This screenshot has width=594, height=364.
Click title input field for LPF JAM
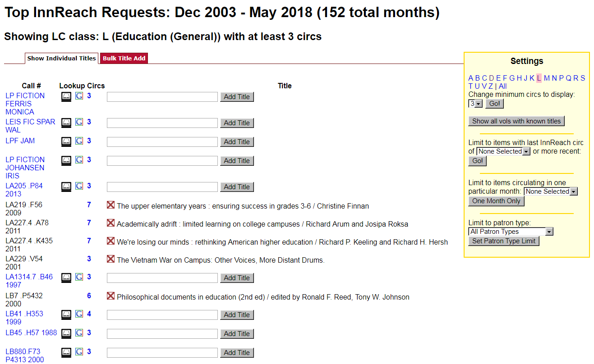tap(162, 142)
